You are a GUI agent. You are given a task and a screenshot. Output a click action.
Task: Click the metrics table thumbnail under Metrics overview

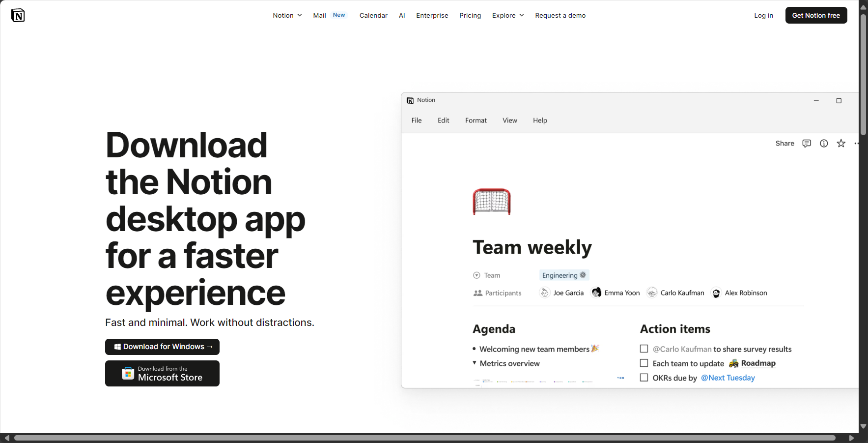[x=533, y=382]
